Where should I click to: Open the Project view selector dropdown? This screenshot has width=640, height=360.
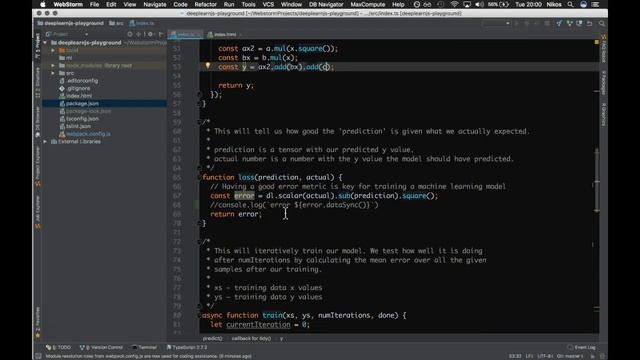(x=67, y=34)
